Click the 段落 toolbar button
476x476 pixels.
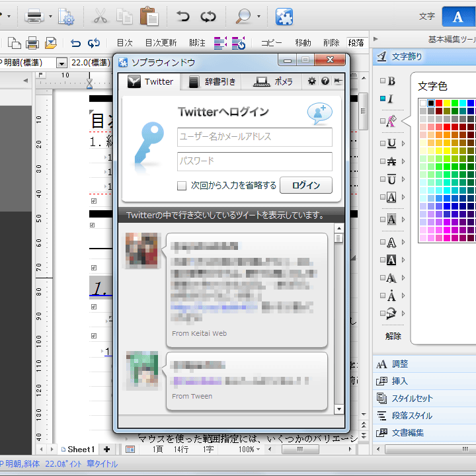point(356,43)
